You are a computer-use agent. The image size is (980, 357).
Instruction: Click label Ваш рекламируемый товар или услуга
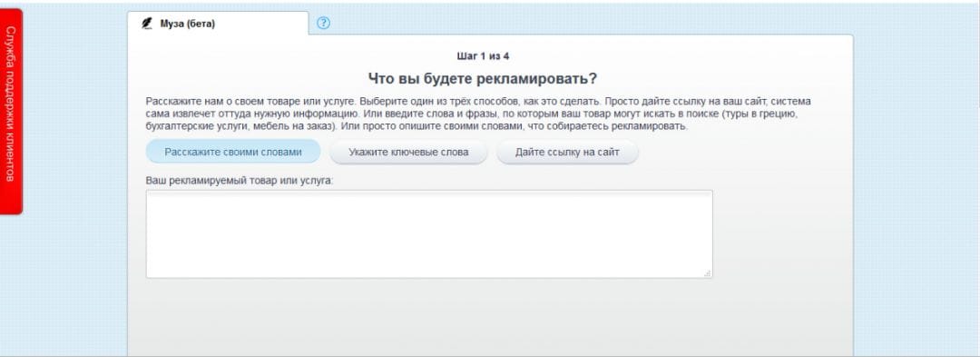click(240, 180)
